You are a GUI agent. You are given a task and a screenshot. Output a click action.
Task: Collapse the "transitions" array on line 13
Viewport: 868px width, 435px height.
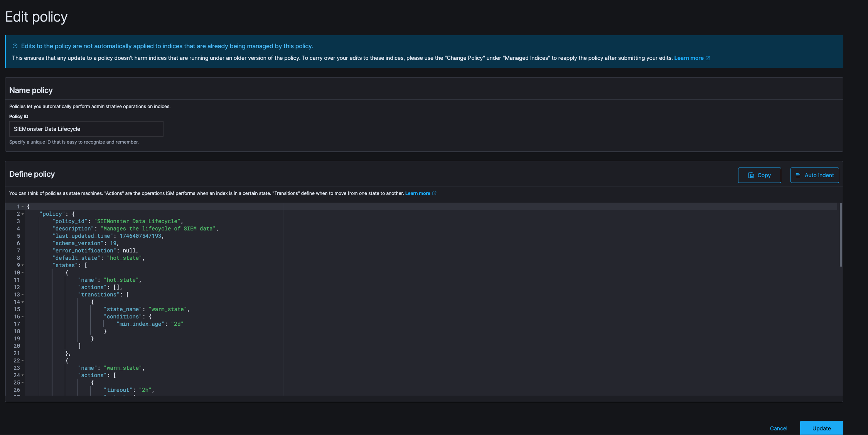point(23,295)
